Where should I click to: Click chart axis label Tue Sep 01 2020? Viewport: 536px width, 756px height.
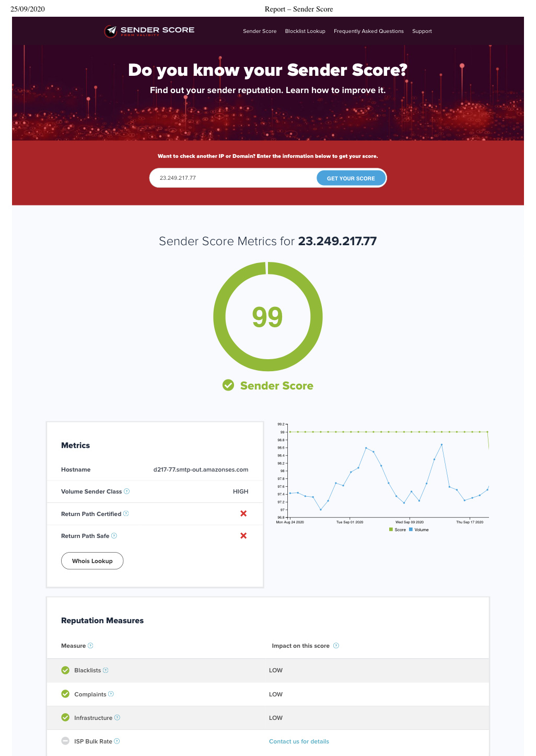coord(349,522)
